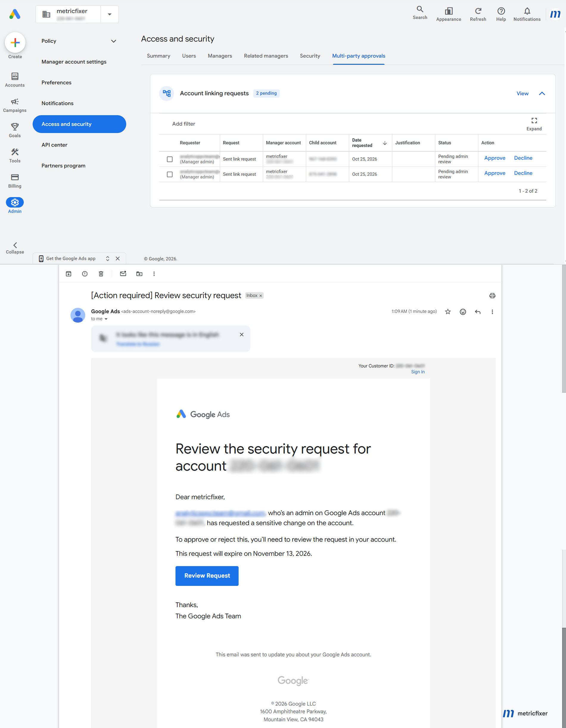Star the Google Ads email
The image size is (566, 728).
tap(448, 312)
